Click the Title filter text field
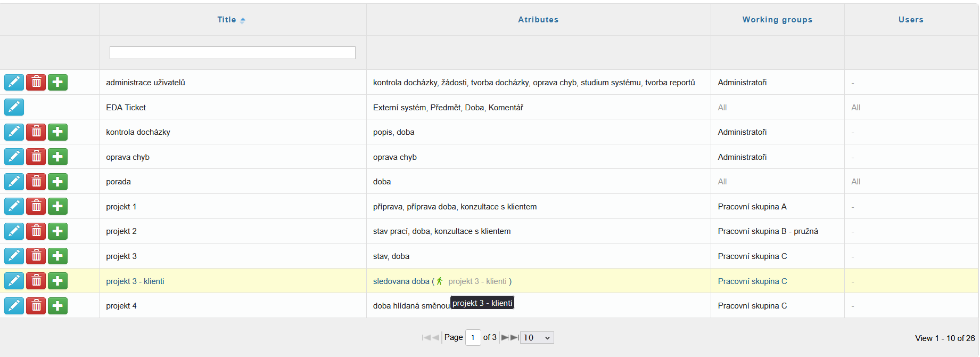The width and height of the screenshot is (980, 357). pyautogui.click(x=232, y=53)
